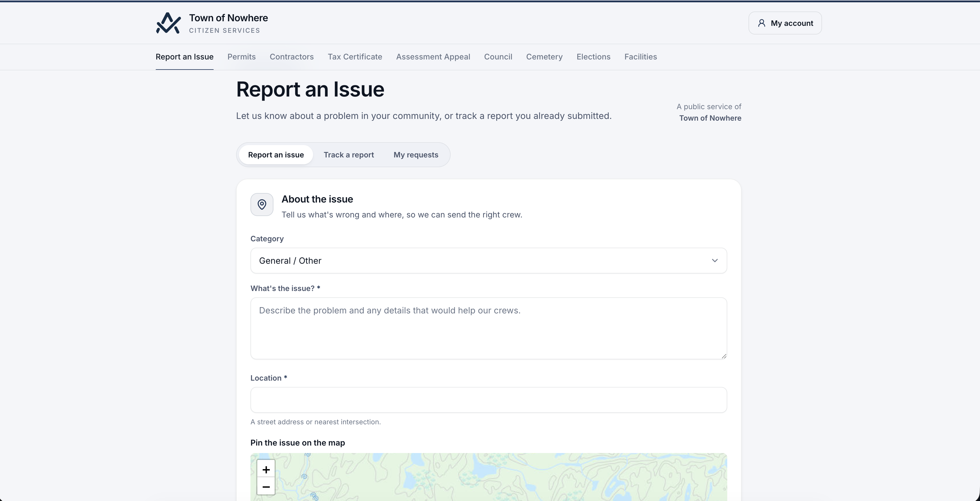Image resolution: width=980 pixels, height=501 pixels.
Task: Open the Report an Issue nav item
Action: (x=184, y=57)
